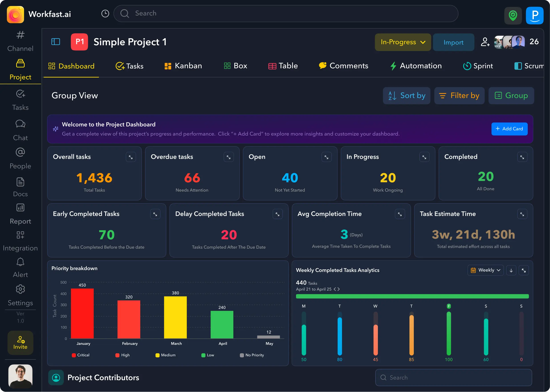The width and height of the screenshot is (550, 392).
Task: Open the Tasks sidebar item
Action: click(x=20, y=100)
